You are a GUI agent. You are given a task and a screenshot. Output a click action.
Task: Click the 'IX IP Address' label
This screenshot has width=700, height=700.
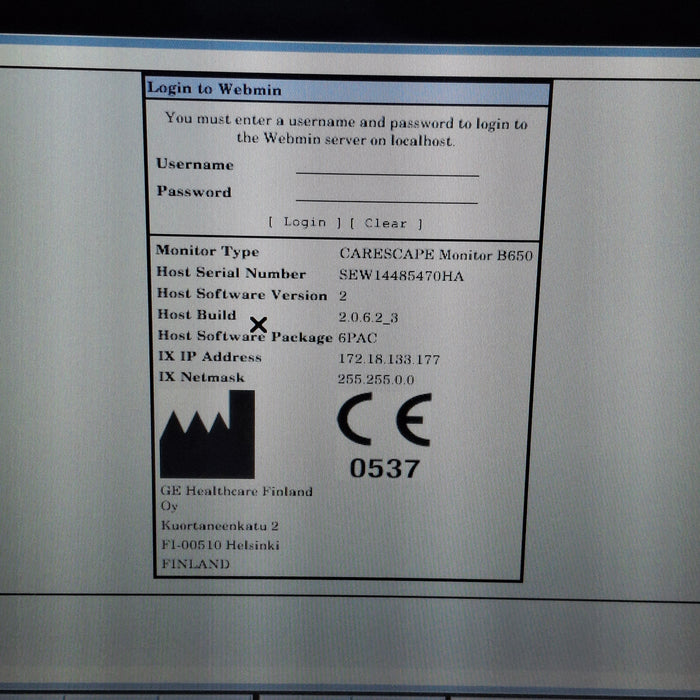coord(210,356)
